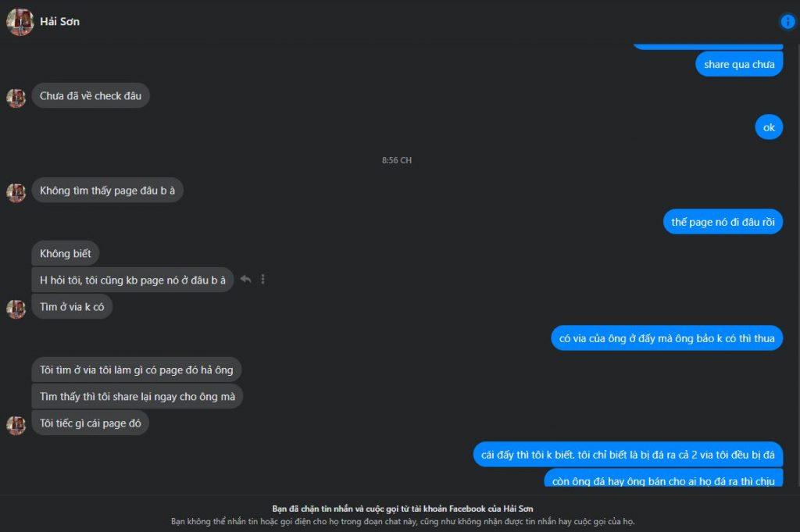Click the 8:56 CH timestamp

[396, 160]
